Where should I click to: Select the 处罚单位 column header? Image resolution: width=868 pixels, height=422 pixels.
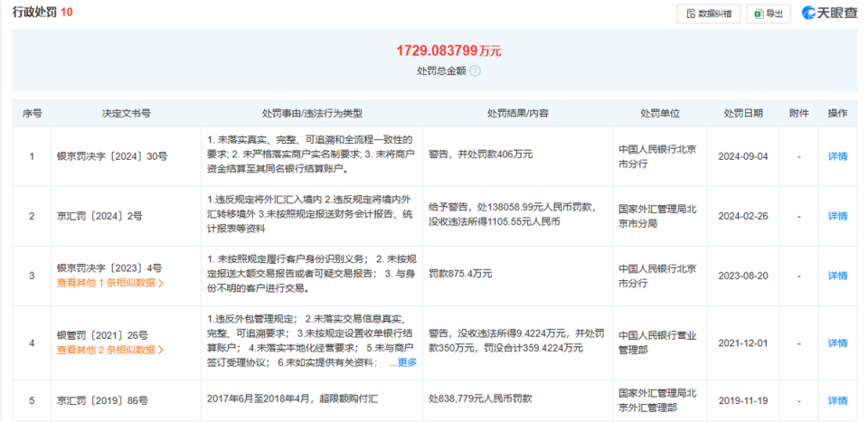660,113
